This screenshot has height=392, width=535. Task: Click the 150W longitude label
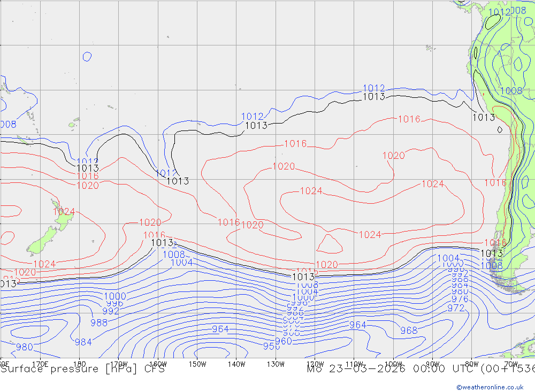pos(197,364)
